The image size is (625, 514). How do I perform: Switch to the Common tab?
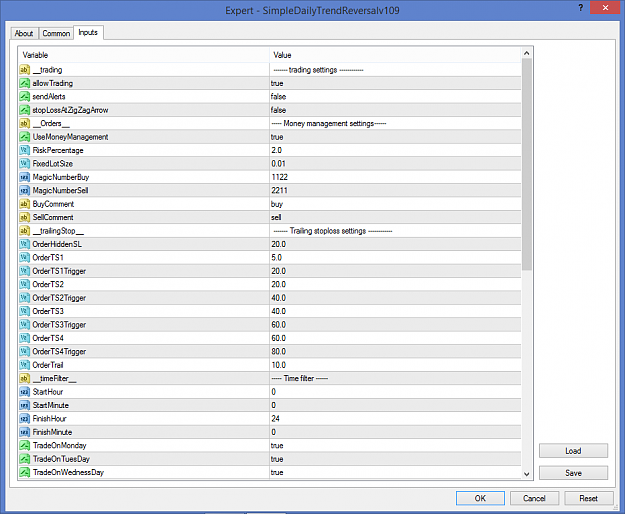56,33
